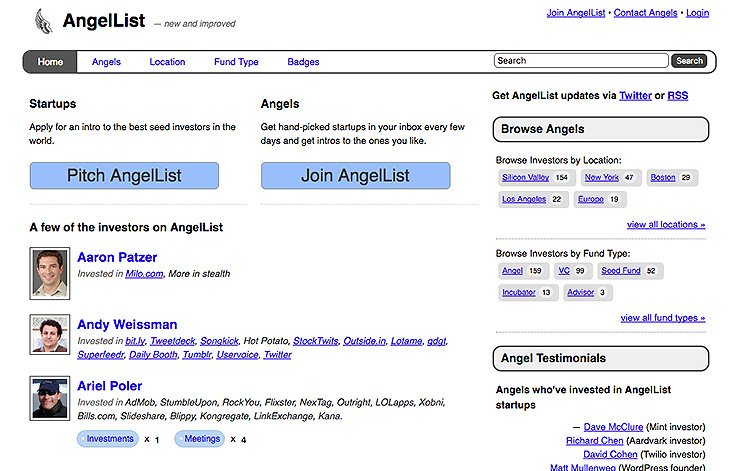750x471 pixels.
Task: Open the Outside.in investment link
Action: click(364, 341)
